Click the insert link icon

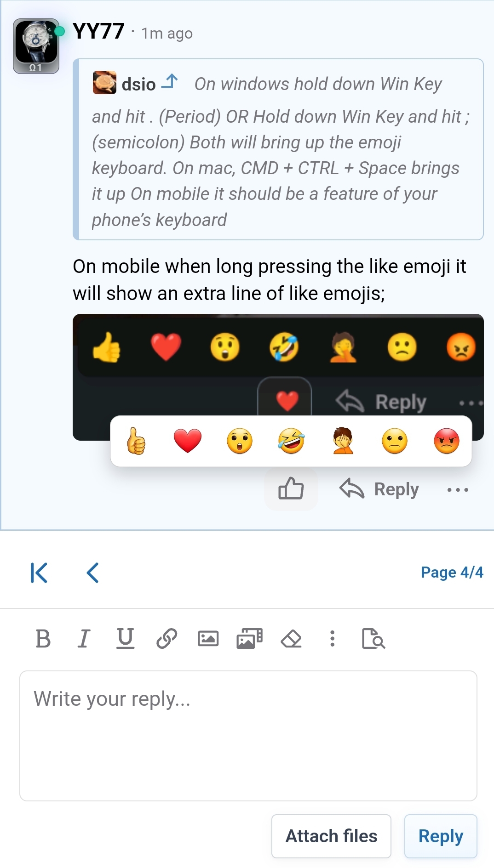pyautogui.click(x=167, y=639)
